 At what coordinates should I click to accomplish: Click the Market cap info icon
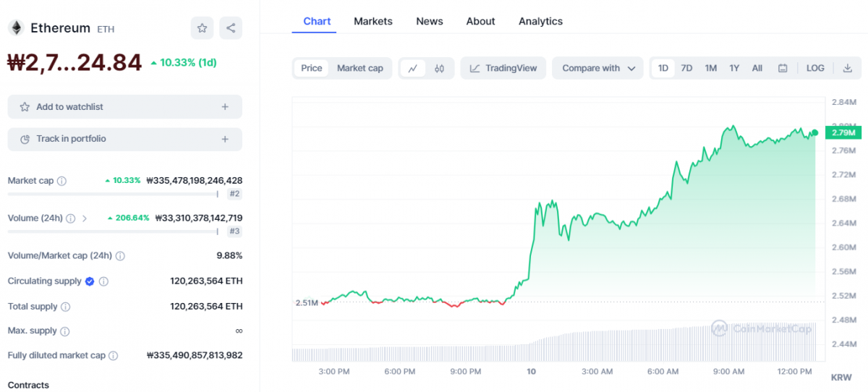pos(61,181)
